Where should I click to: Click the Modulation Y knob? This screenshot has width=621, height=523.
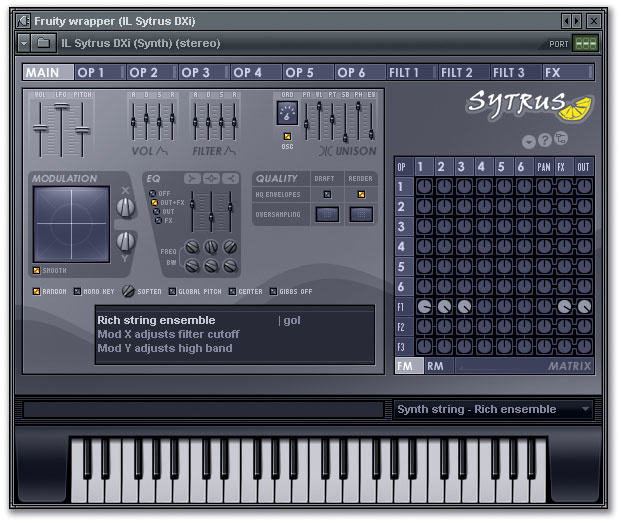(126, 241)
